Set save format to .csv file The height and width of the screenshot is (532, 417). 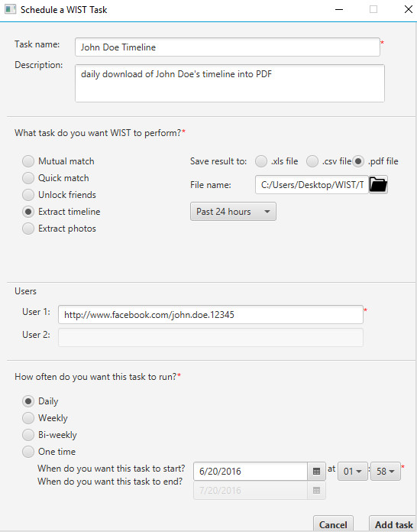[328, 161]
